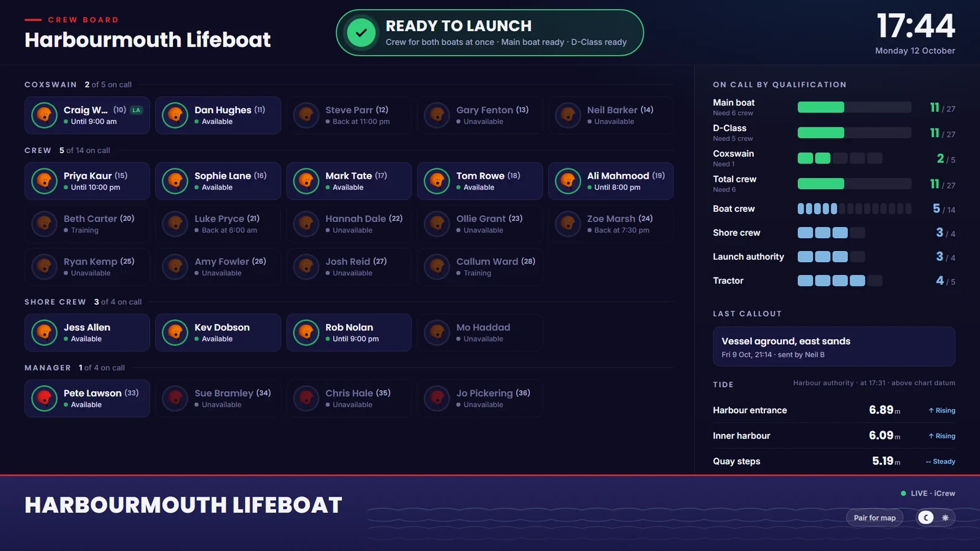The width and height of the screenshot is (980, 551).
Task: Click Jo Pickering (36) name
Action: coord(493,393)
